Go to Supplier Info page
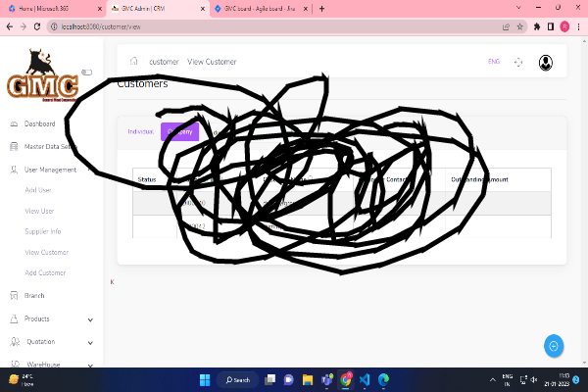588x392 pixels. 42,231
